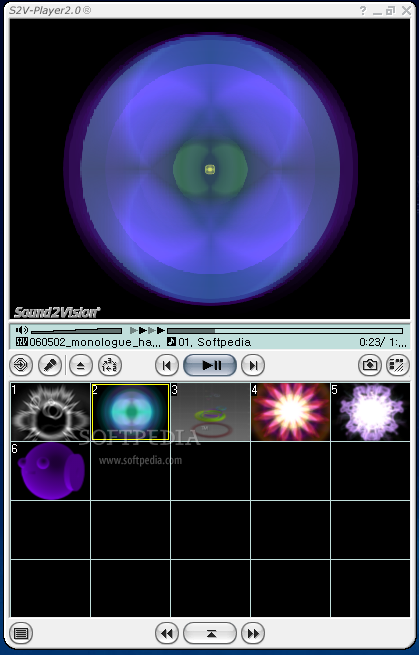Image resolution: width=419 pixels, height=655 pixels.
Task: Open the visual grid editor button
Action: [x=398, y=366]
